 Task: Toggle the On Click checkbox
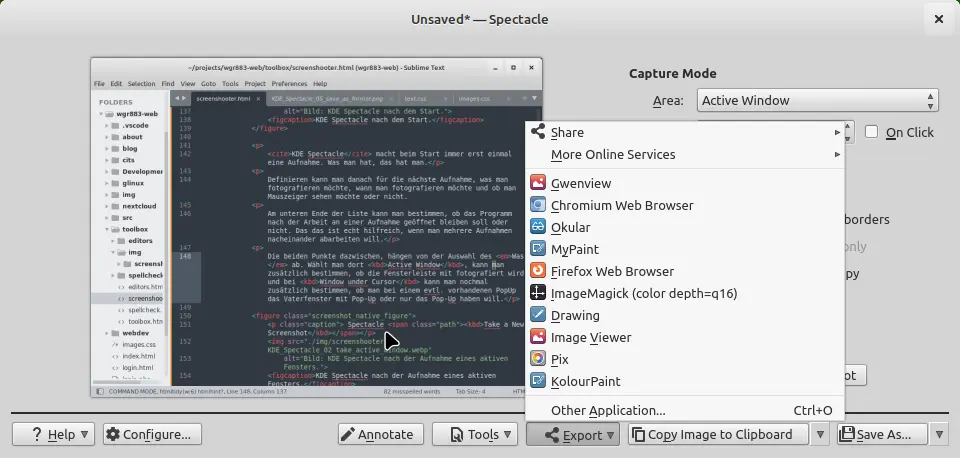(x=872, y=132)
